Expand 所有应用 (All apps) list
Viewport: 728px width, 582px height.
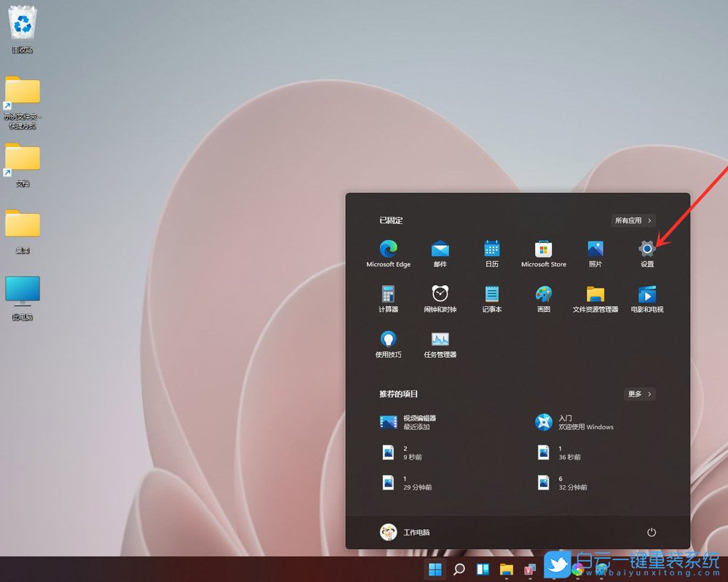coord(633,220)
